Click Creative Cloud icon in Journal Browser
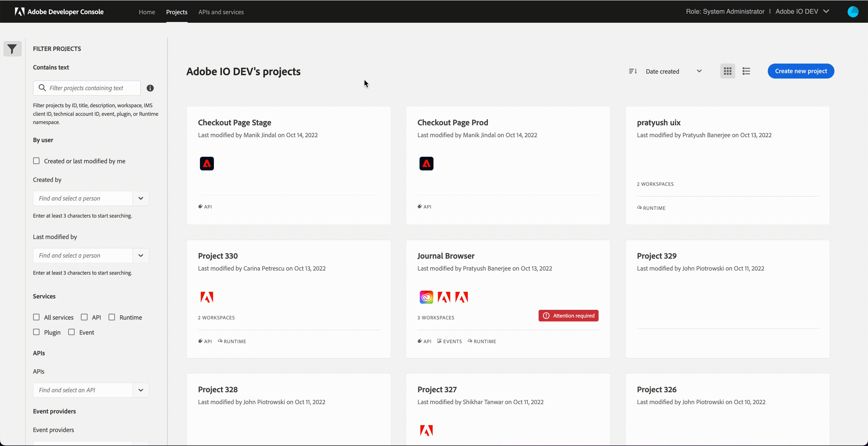 pos(426,297)
